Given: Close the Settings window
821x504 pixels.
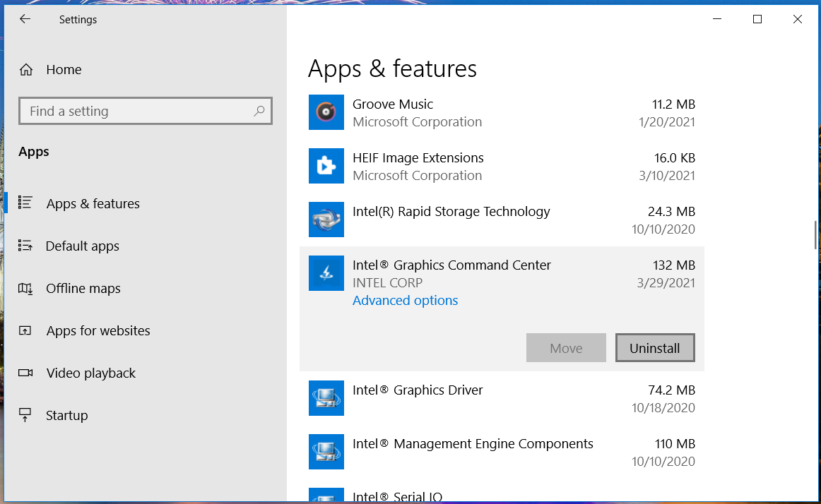Looking at the screenshot, I should tap(798, 19).
